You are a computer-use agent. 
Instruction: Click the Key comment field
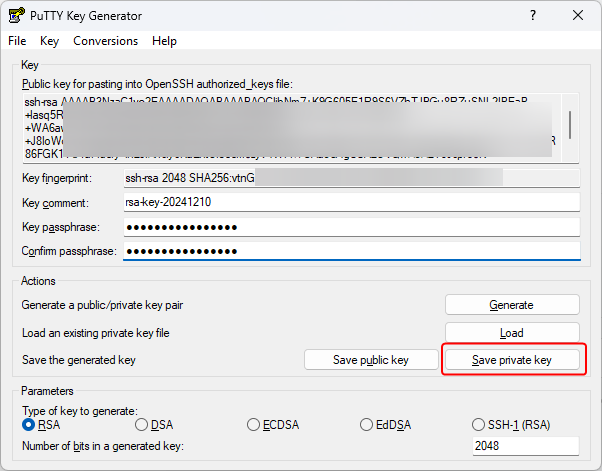click(352, 202)
